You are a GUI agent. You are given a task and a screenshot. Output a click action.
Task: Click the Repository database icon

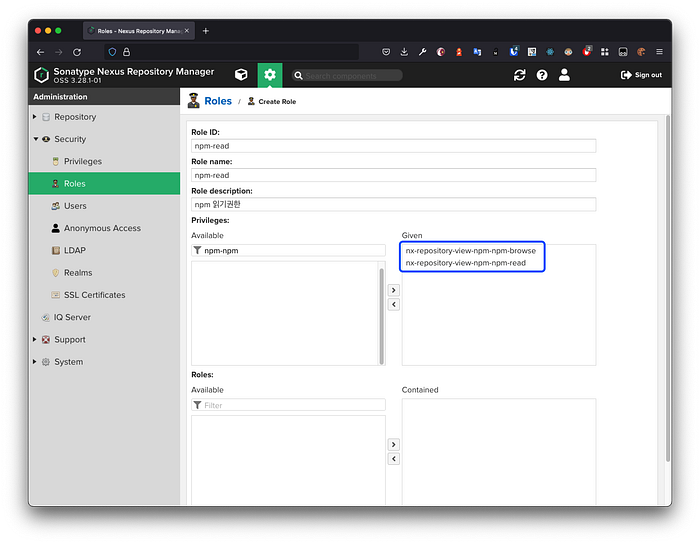46,117
